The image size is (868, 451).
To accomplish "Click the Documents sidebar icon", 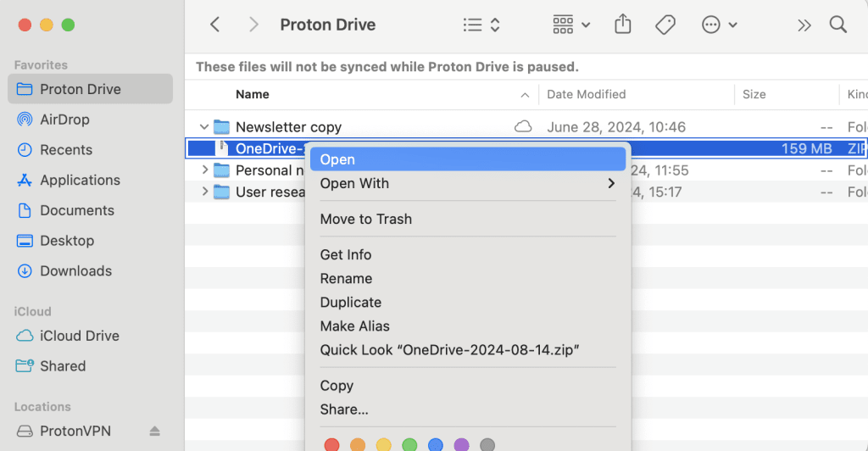I will click(25, 210).
